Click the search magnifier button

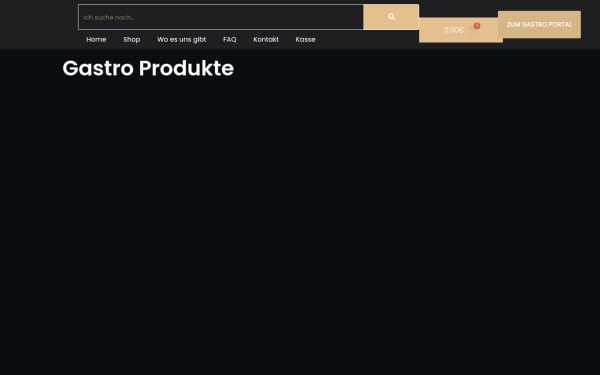click(x=391, y=17)
